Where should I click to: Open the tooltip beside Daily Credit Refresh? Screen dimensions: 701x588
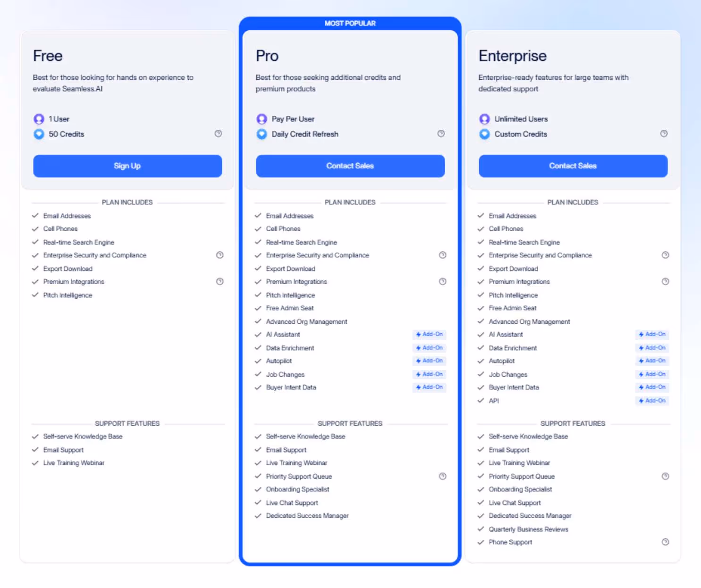pos(441,134)
